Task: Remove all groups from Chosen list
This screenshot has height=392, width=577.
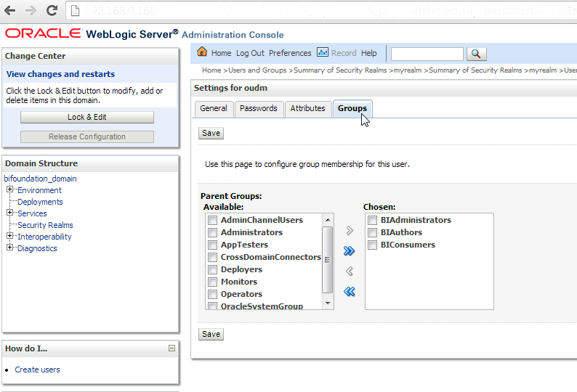Action: [x=349, y=292]
